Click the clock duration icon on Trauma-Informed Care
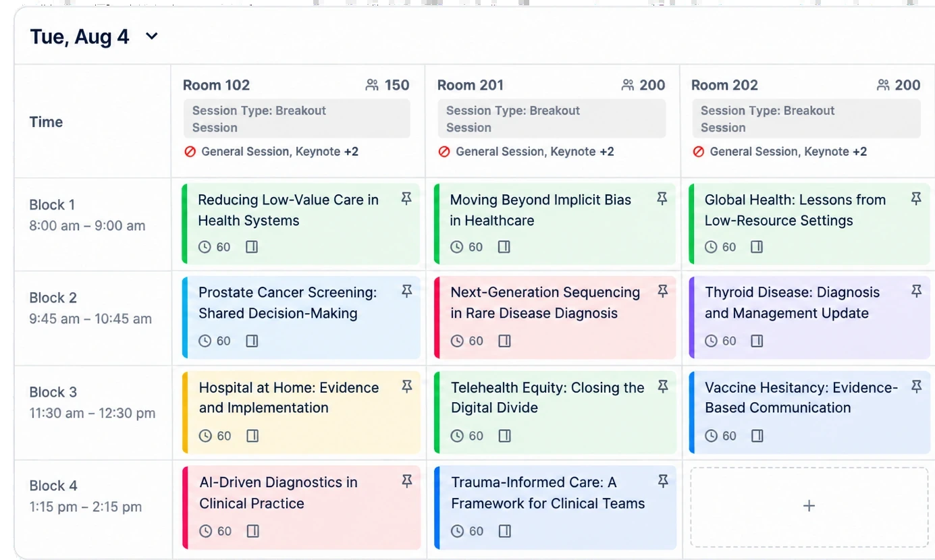Viewport: 935px width, 560px height. point(458,532)
